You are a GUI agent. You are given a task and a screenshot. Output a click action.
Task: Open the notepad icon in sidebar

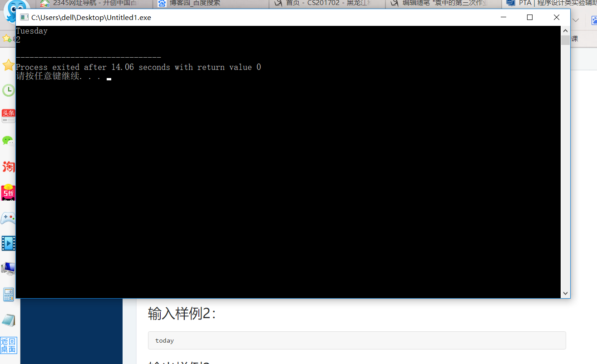click(x=8, y=320)
